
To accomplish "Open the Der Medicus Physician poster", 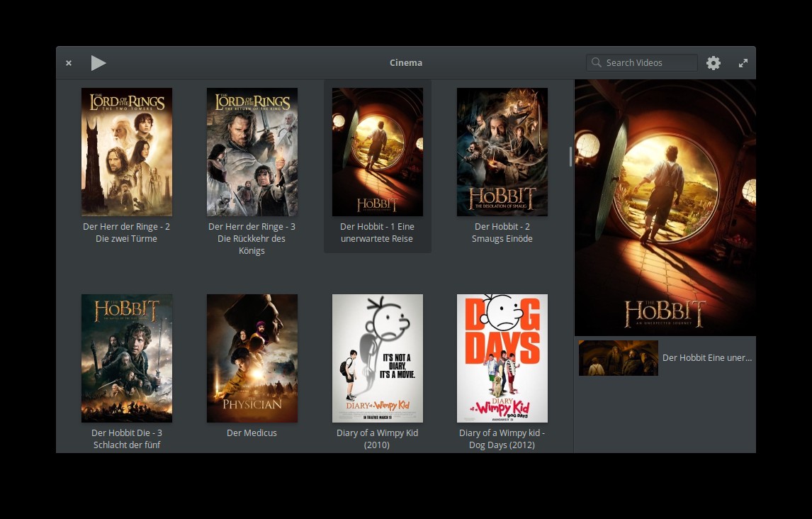I will 252,358.
